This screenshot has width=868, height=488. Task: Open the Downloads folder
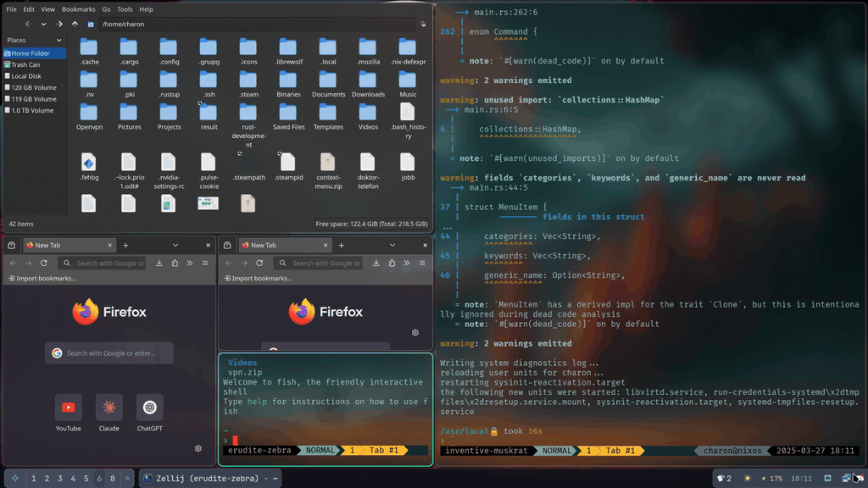pyautogui.click(x=368, y=81)
